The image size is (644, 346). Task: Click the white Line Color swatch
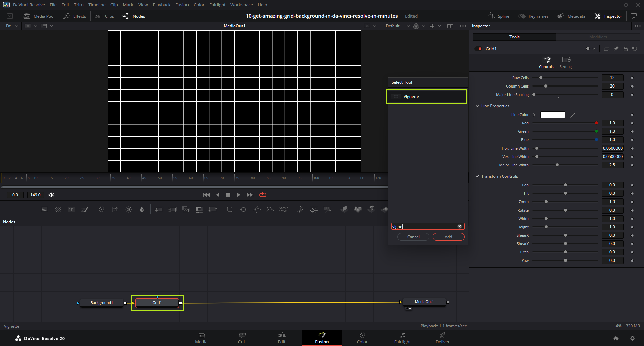tap(552, 115)
